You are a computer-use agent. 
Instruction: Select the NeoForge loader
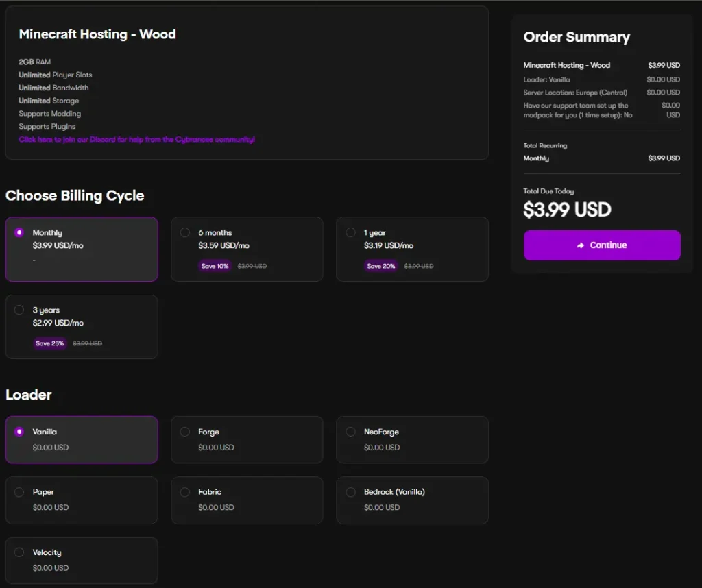point(351,432)
